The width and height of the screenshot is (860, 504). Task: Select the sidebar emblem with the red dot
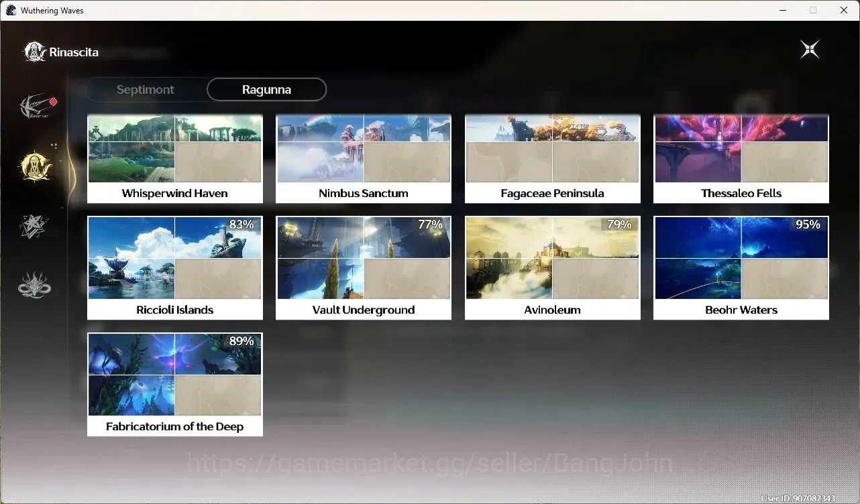tap(38, 106)
